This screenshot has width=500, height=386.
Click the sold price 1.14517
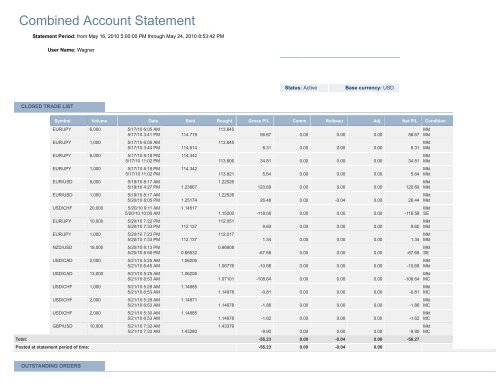[189, 208]
